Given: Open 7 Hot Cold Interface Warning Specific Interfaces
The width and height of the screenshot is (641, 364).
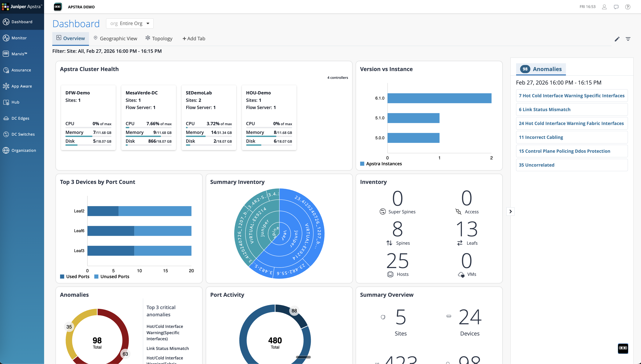Looking at the screenshot, I should click(572, 96).
